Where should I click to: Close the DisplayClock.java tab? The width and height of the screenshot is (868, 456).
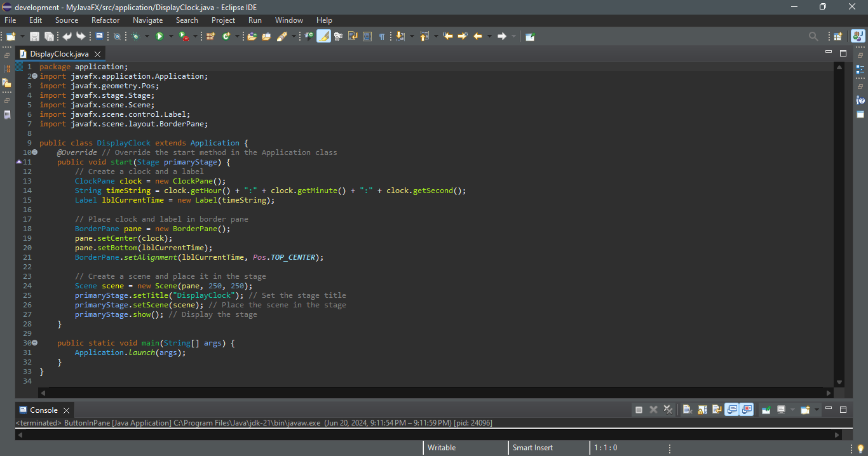coord(98,54)
